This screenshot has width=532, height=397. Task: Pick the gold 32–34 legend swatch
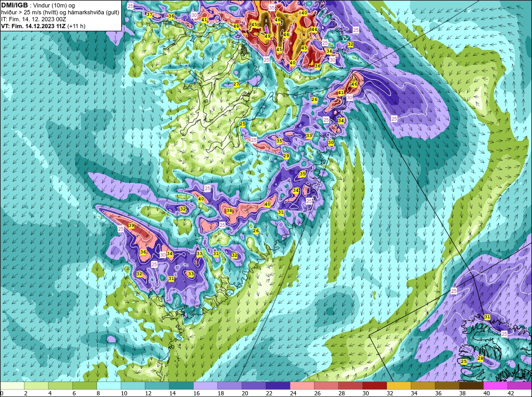pos(398,386)
